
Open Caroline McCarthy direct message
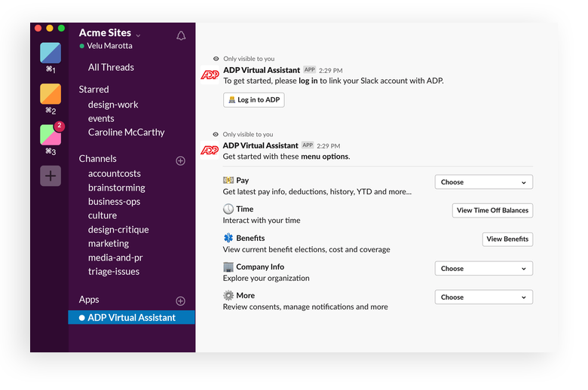pyautogui.click(x=126, y=133)
